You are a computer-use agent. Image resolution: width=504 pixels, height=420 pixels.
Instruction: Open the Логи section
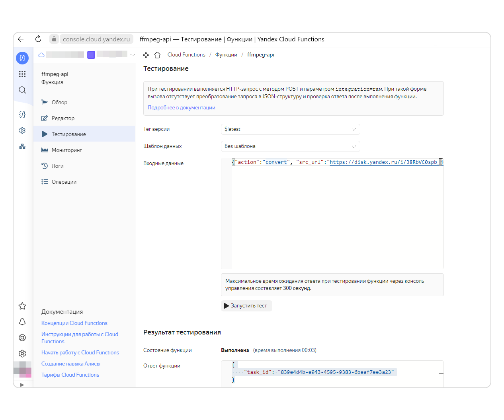[84, 166]
